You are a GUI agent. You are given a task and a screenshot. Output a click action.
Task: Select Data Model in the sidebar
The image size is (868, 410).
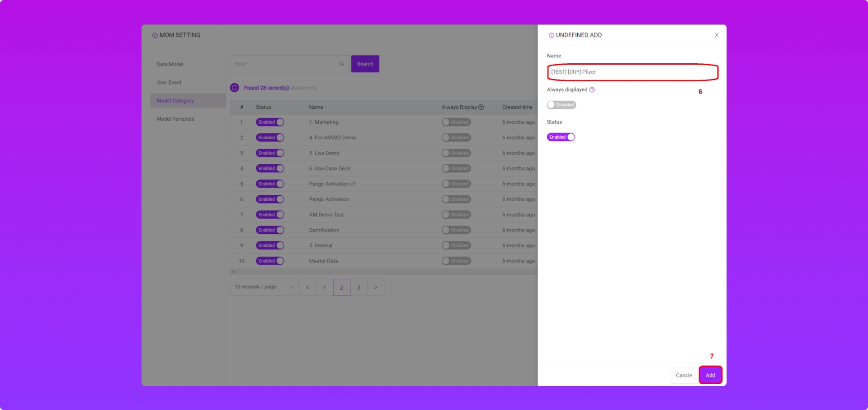170,64
